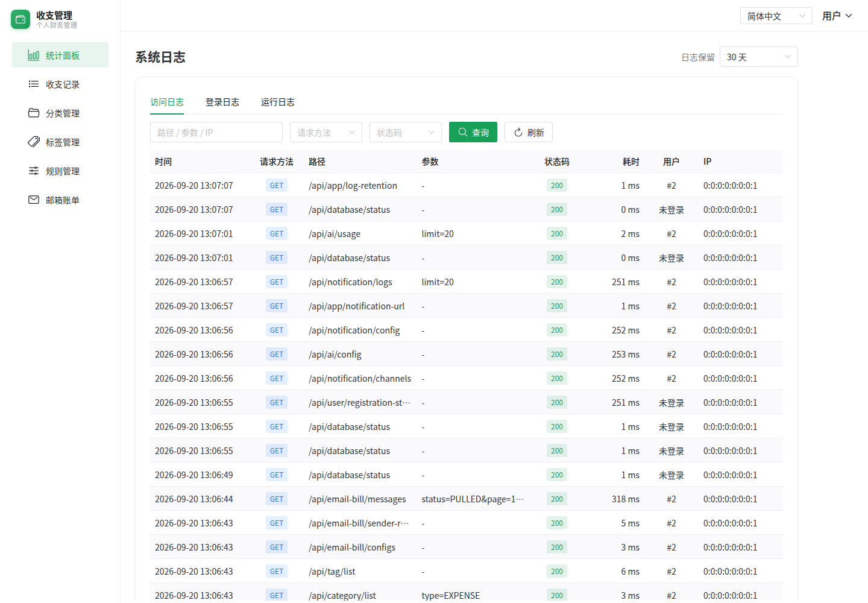Go to 标签管理 page
The image size is (868, 603).
click(60, 142)
